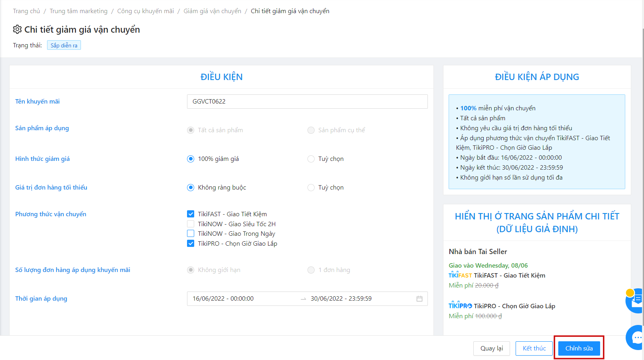Click the 'Kết thúc' button
This screenshot has height=360, width=644.
[x=534, y=348]
